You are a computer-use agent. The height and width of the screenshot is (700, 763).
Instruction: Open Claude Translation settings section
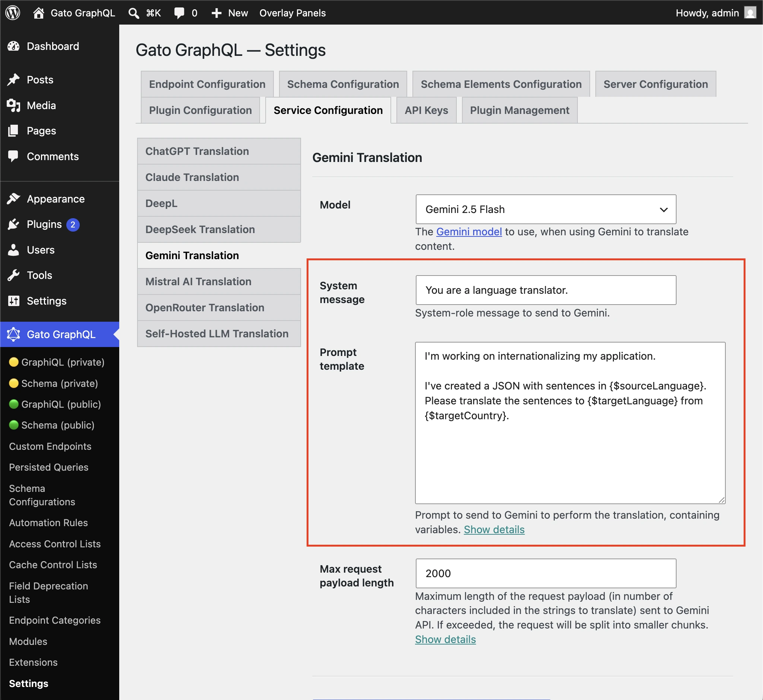pyautogui.click(x=219, y=177)
